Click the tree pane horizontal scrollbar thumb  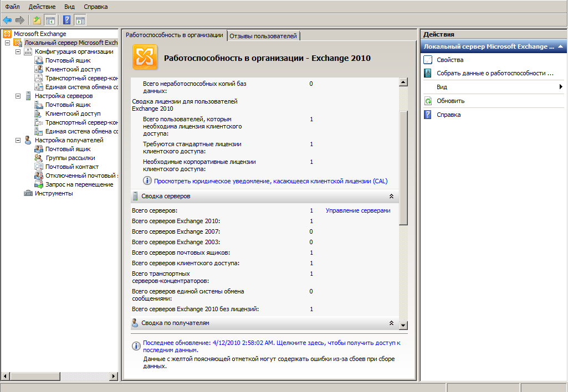click(35, 376)
